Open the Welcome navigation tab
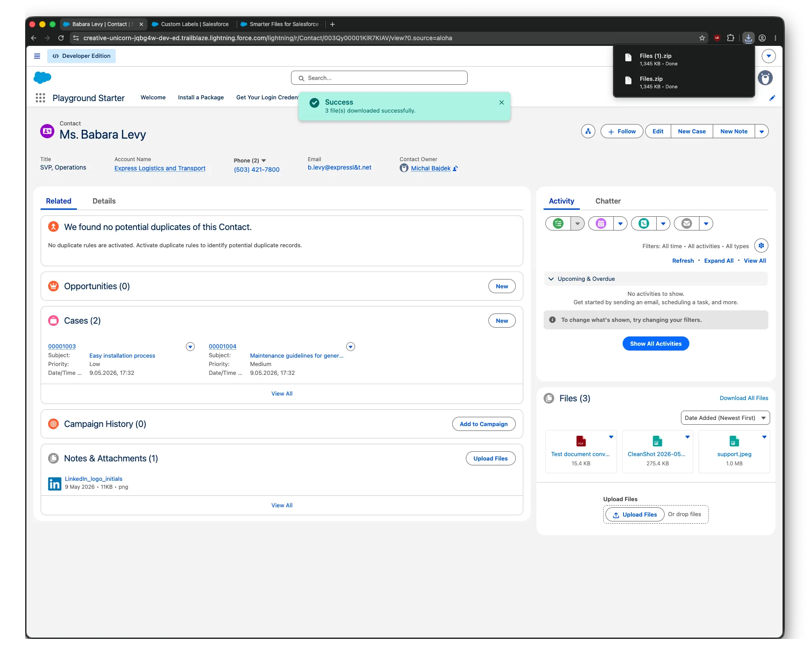Screen dimensions: 809x672 tap(153, 98)
